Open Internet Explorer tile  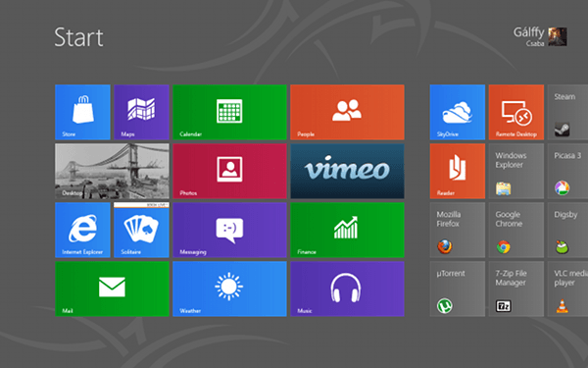pyautogui.click(x=82, y=231)
